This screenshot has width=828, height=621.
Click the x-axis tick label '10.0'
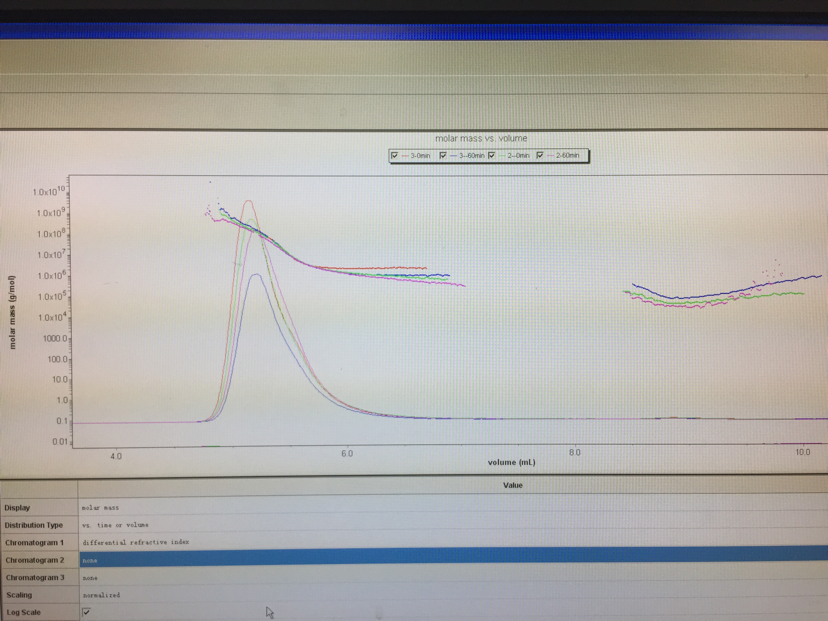point(803,451)
